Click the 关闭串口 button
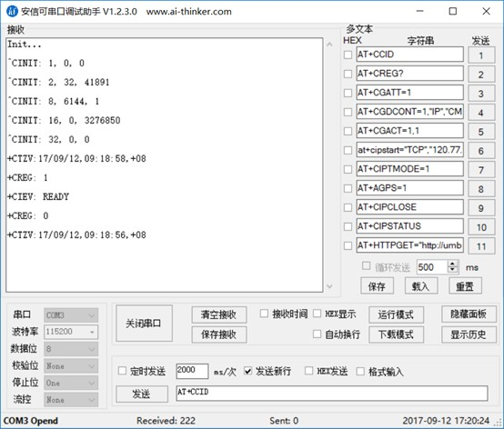Viewport: 504px width, 429px height. point(144,324)
